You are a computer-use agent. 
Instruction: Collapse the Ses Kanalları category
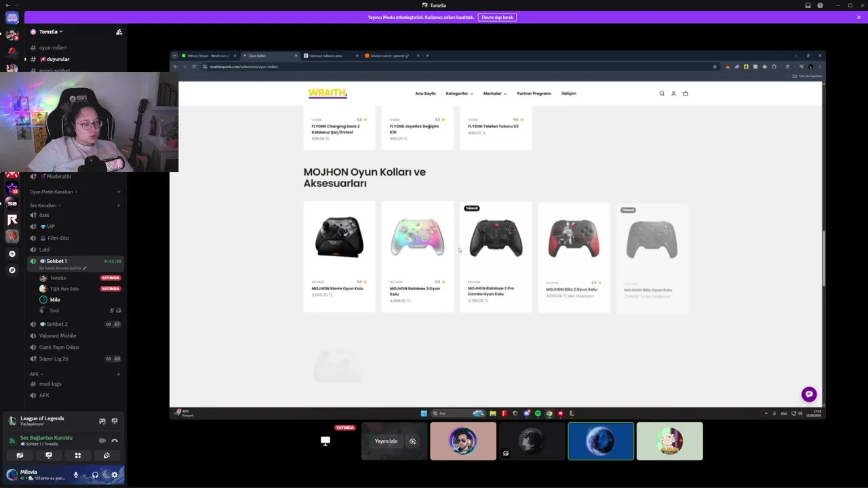(45, 205)
